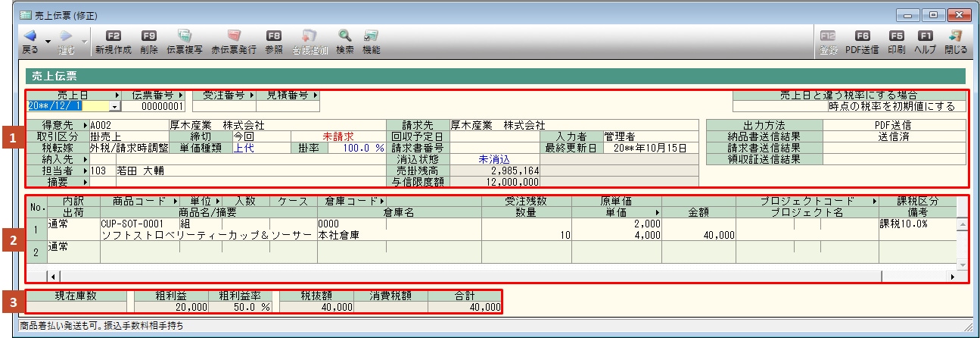
Task: Click the 得意先 lookup label
Action: tap(58, 124)
